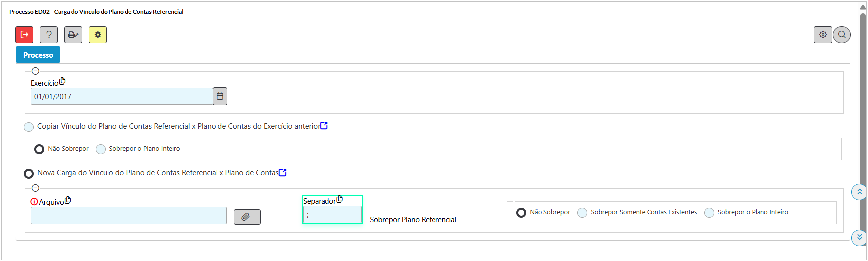Click the red exit icon
This screenshot has height=261, width=868.
point(24,35)
